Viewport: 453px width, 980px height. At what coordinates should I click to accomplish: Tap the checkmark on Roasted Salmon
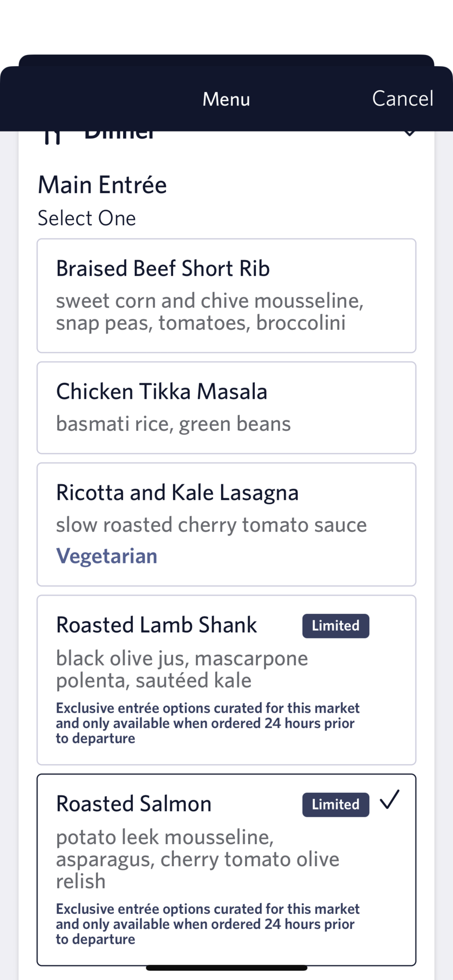[x=390, y=800]
